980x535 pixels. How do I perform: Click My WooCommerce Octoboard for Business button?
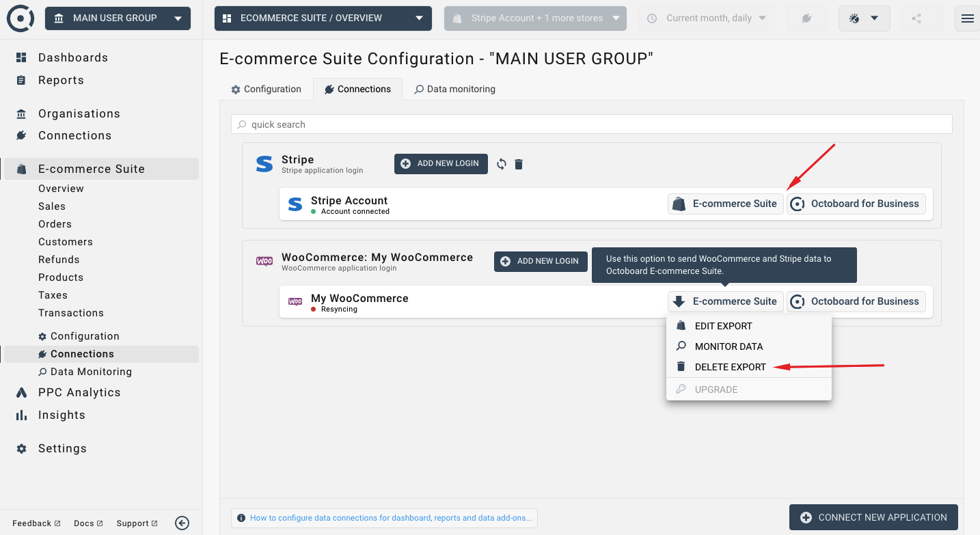coord(856,301)
